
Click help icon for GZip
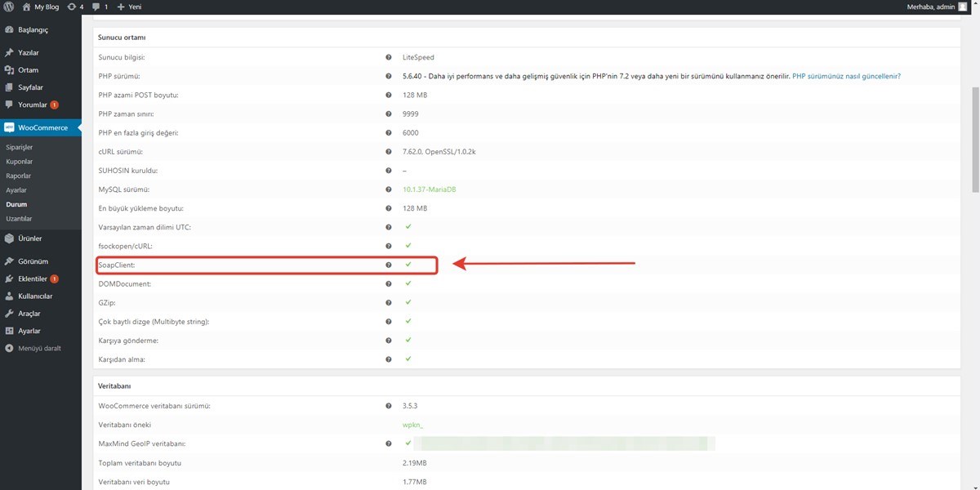point(389,302)
